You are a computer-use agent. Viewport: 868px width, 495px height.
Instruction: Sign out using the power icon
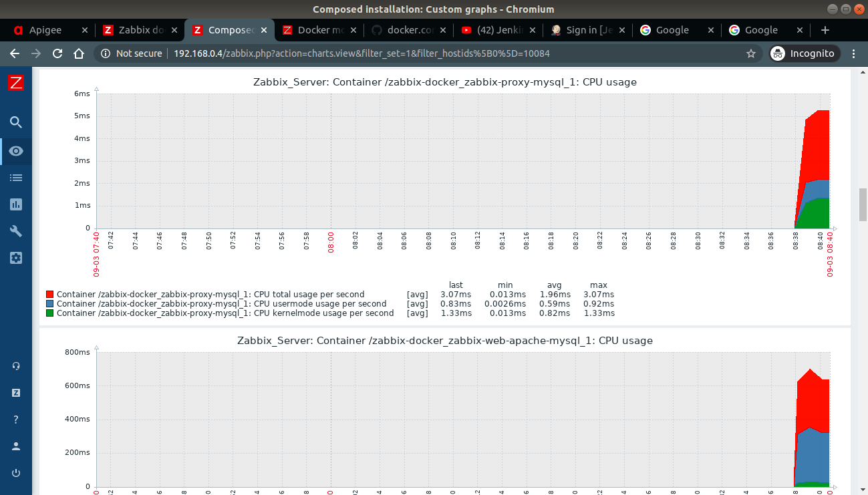(15, 472)
